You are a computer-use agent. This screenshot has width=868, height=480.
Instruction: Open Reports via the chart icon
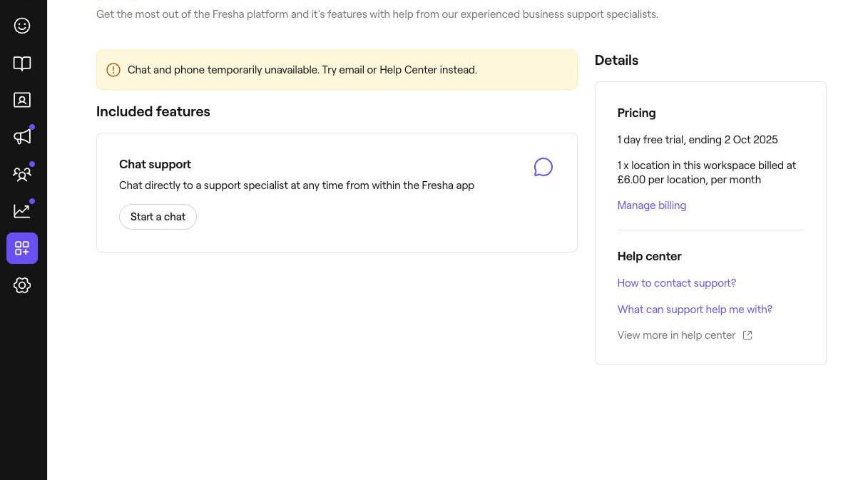(x=22, y=210)
